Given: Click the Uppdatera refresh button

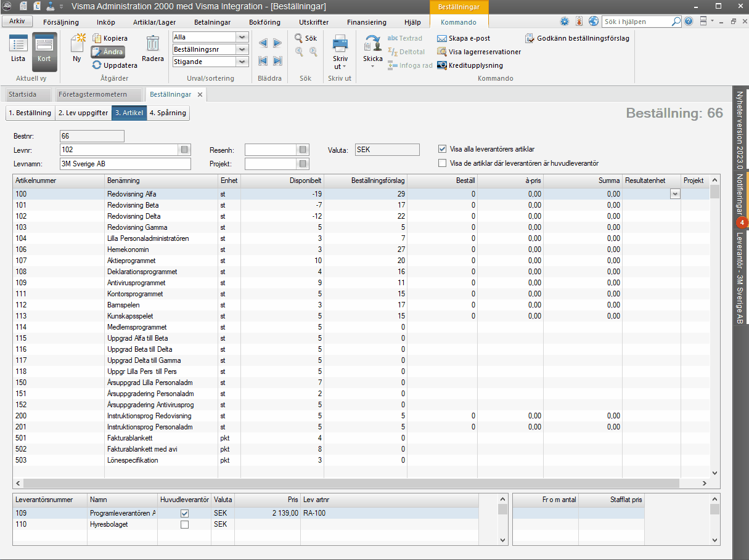Looking at the screenshot, I should pos(115,65).
